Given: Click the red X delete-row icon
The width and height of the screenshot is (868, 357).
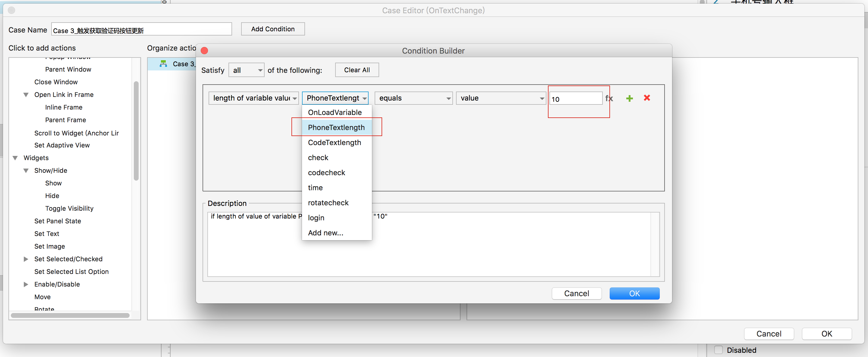Looking at the screenshot, I should pos(646,98).
